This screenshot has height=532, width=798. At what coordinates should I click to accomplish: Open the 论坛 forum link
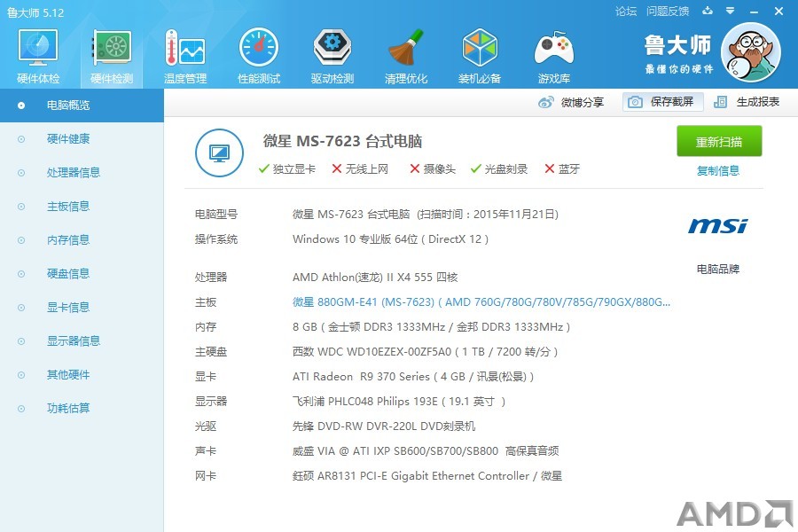(625, 12)
